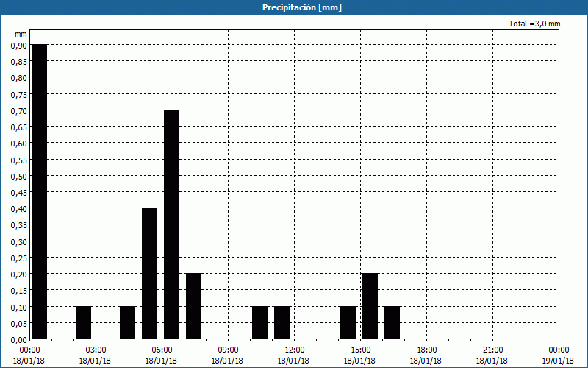
Task: Select the 0,20 mm bar right of 15:00
Action: (x=370, y=306)
